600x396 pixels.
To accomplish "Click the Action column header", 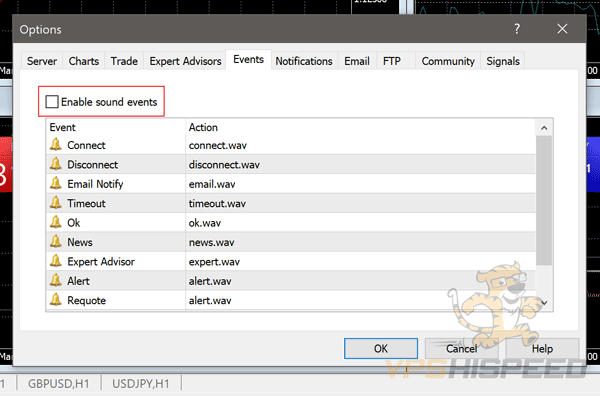I will pos(360,127).
